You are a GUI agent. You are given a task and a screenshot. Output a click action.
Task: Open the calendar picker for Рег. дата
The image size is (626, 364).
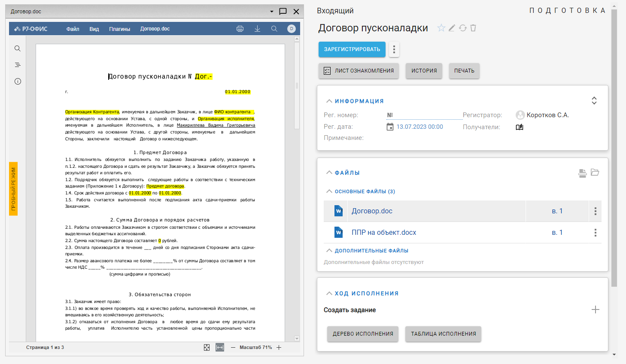(390, 127)
